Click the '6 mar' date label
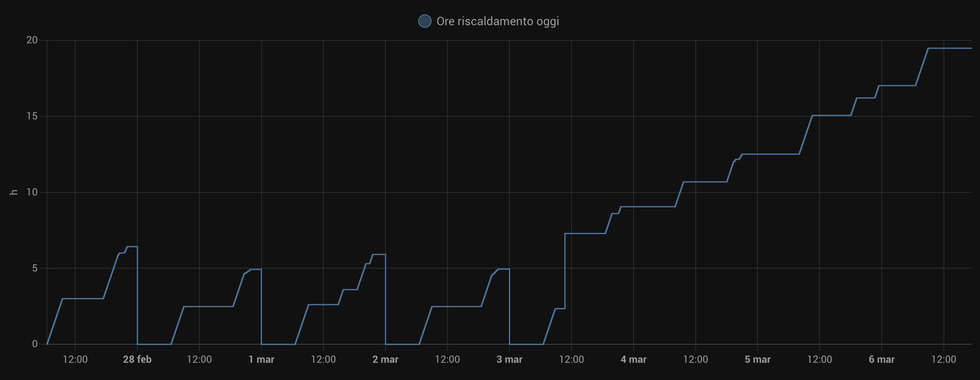980x380 pixels. 882,360
